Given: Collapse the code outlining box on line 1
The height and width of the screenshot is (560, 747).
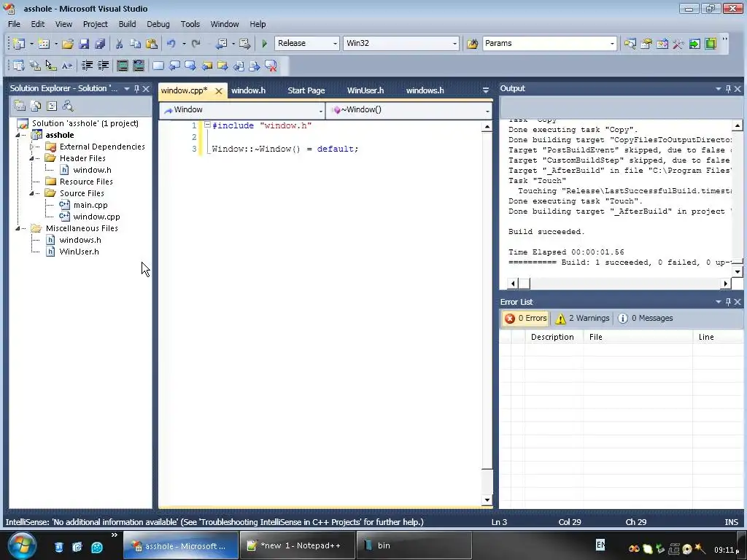Looking at the screenshot, I should (207, 125).
